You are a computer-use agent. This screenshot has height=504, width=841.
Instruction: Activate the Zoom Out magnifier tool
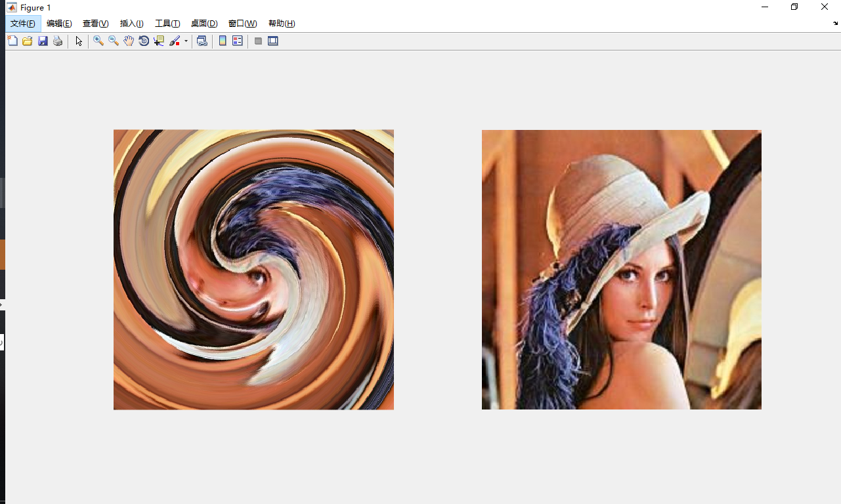tap(114, 41)
